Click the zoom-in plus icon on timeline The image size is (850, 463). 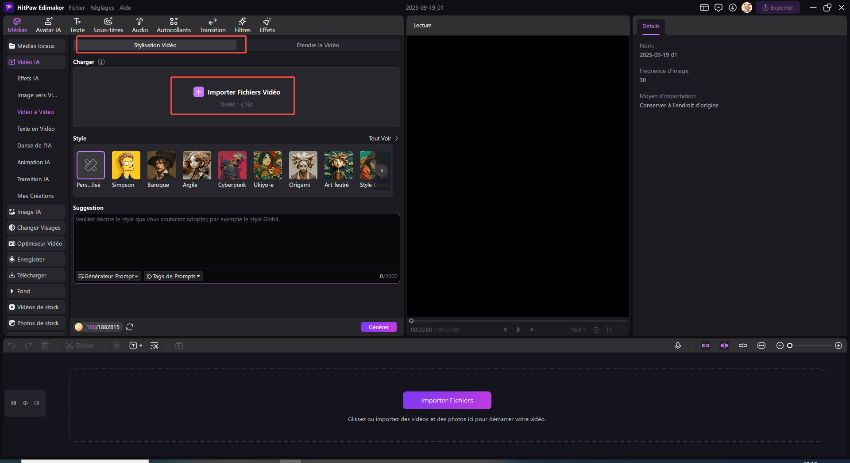pos(838,345)
